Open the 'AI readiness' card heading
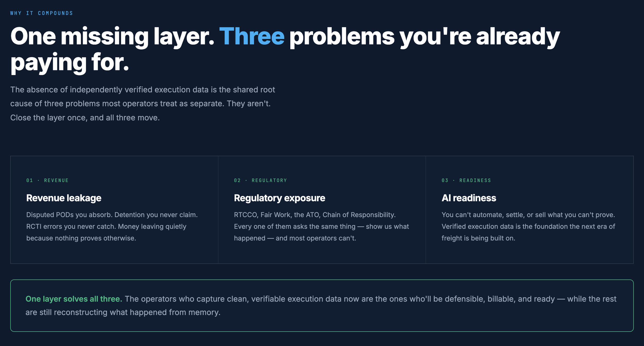Screen dimensions: 644x346 coord(469,198)
